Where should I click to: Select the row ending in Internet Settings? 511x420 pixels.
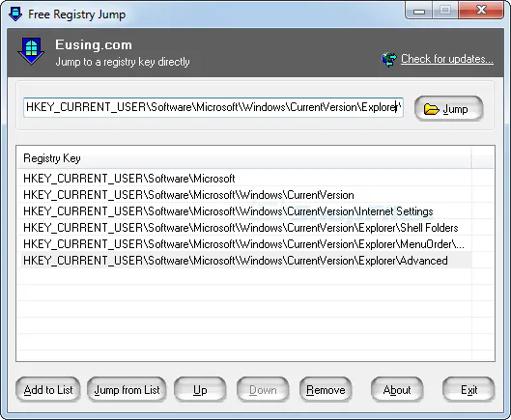click(x=244, y=211)
